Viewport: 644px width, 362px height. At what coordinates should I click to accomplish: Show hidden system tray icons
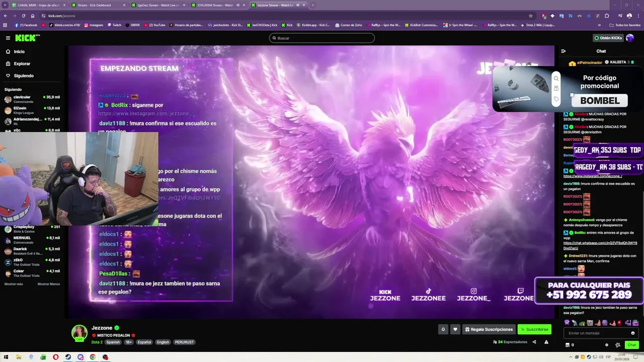tap(571, 357)
